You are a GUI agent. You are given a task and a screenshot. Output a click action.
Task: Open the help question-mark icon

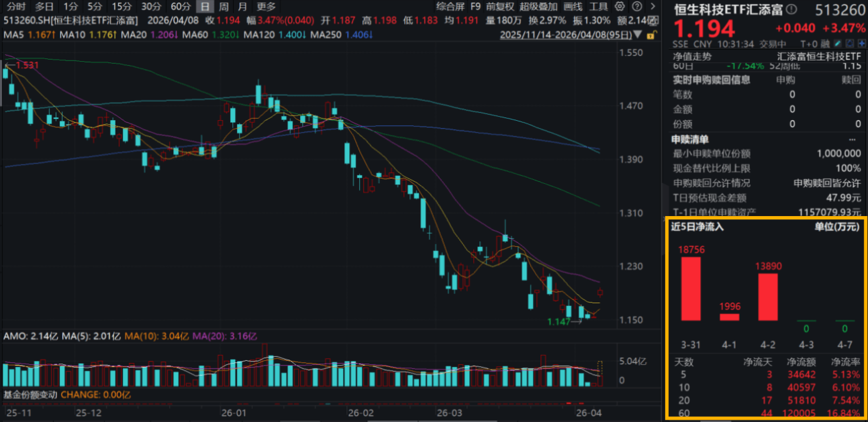(x=637, y=6)
